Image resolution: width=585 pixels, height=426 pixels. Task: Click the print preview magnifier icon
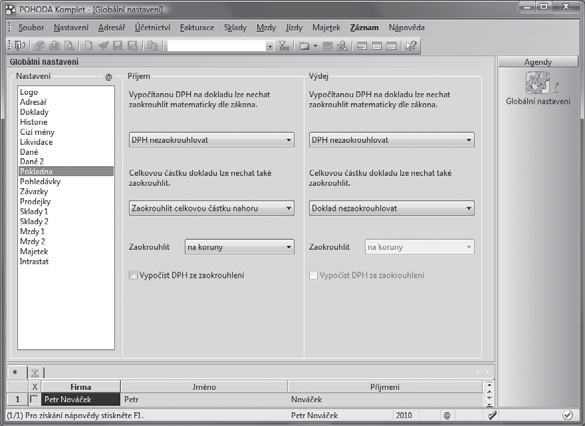(x=69, y=46)
